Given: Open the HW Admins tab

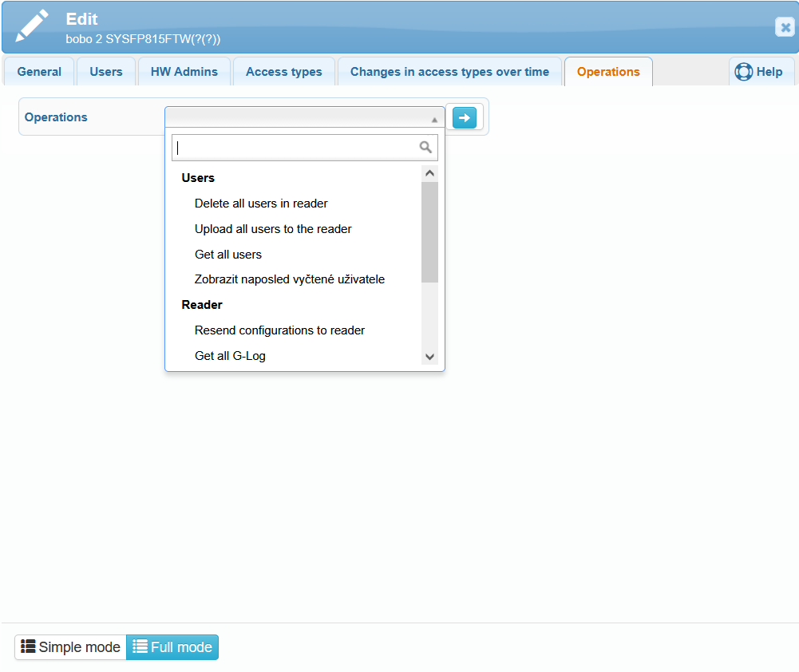Looking at the screenshot, I should pyautogui.click(x=184, y=72).
